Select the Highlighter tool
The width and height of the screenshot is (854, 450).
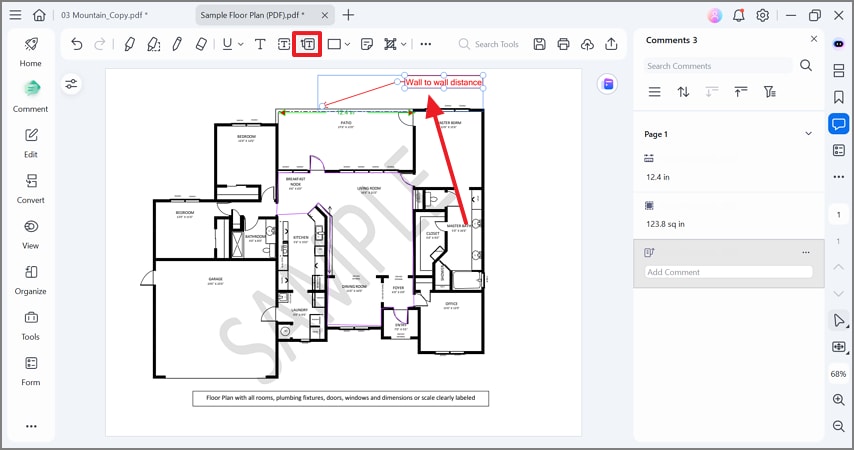click(129, 44)
